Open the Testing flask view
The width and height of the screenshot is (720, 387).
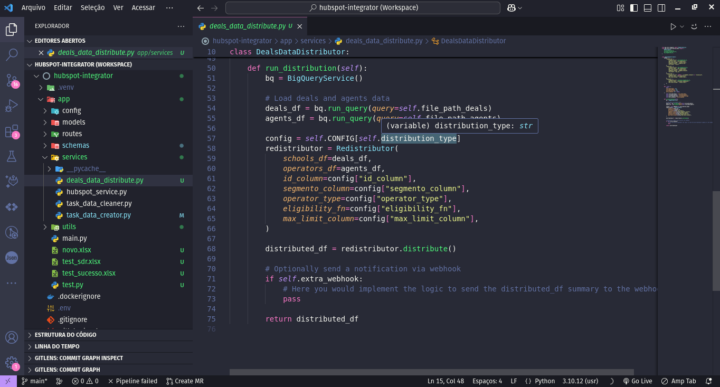tap(11, 157)
